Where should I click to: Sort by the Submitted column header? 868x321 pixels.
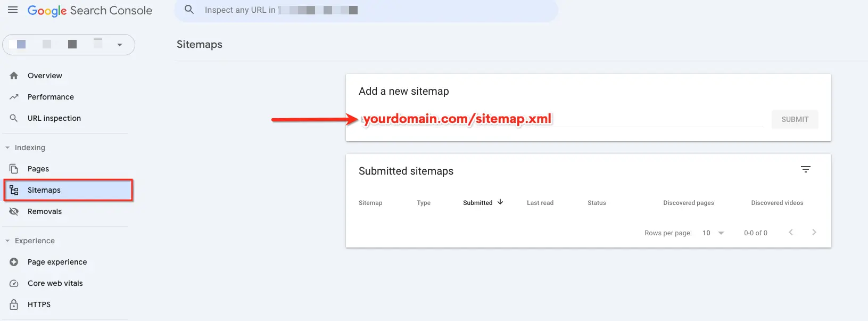pos(478,203)
